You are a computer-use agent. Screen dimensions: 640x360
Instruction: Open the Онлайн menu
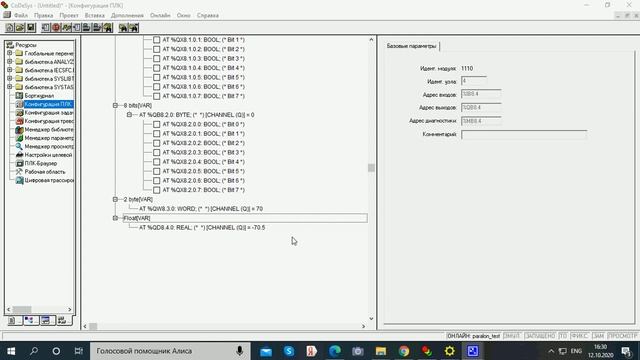click(x=160, y=15)
